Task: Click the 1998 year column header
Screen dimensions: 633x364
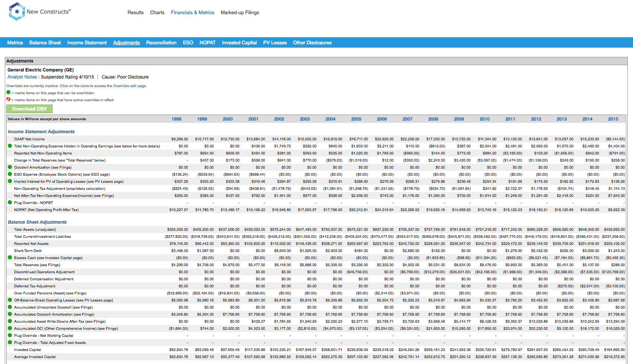Action: click(x=176, y=119)
